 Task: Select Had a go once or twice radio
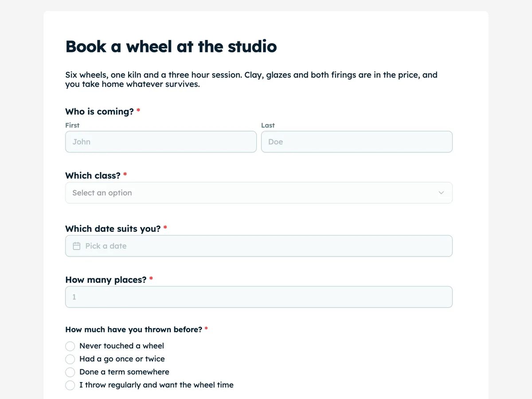tap(70, 359)
